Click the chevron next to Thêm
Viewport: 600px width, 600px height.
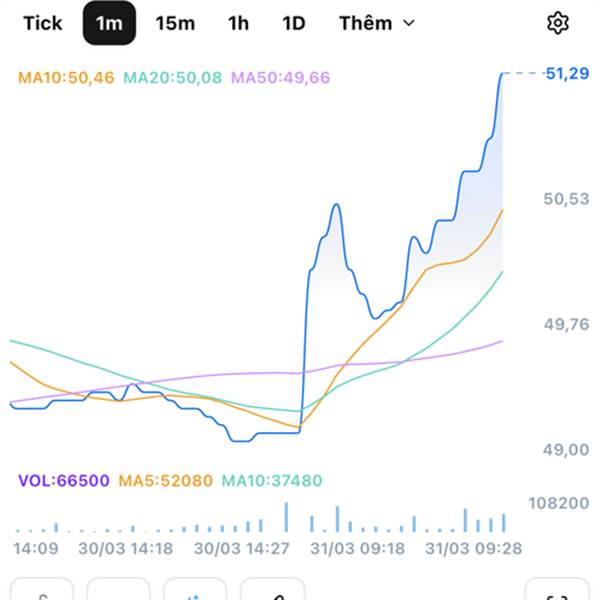pos(408,23)
